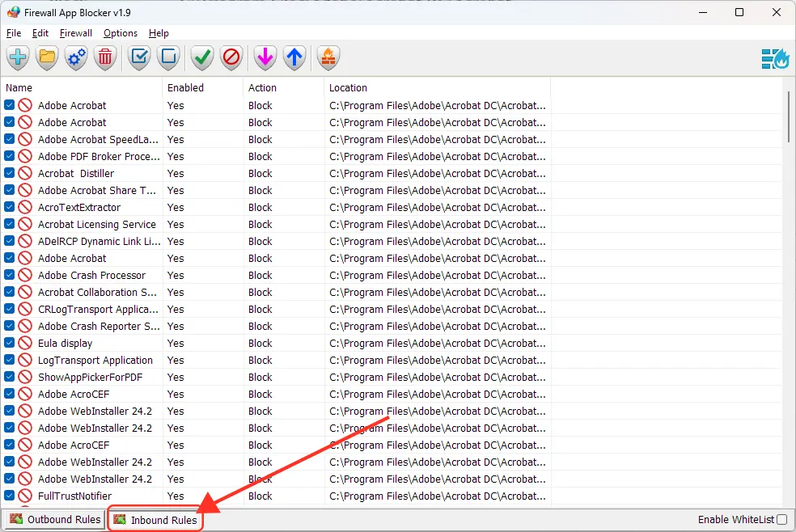Viewport: 796px width, 532px height.
Task: Uncheck the Acrobat Licensing Service checkbox
Action: (9, 224)
